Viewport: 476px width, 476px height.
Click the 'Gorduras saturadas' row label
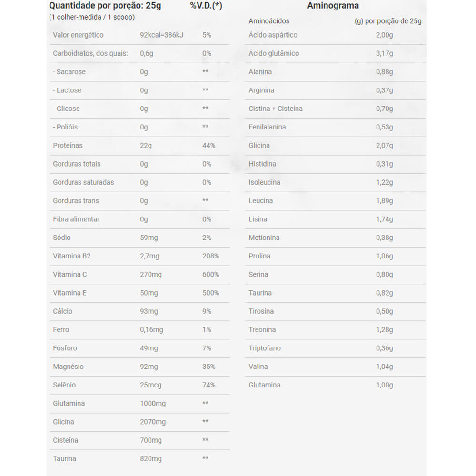[83, 182]
